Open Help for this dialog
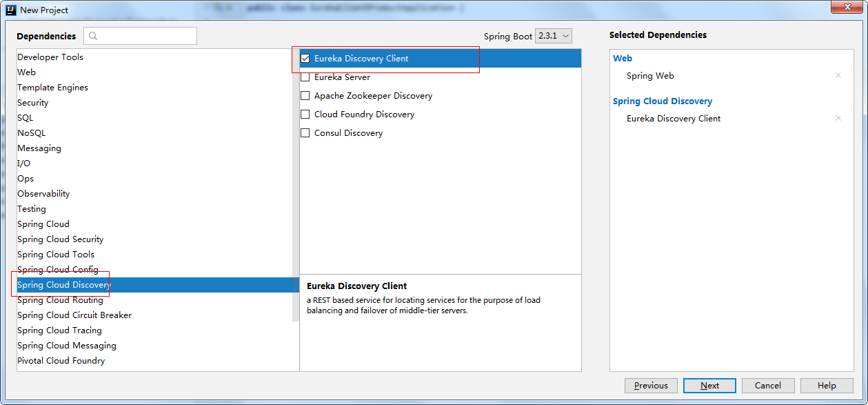The height and width of the screenshot is (405, 868). point(827,386)
